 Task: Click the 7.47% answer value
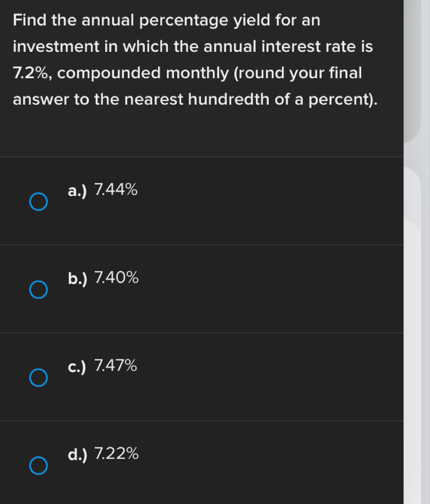pos(116,365)
